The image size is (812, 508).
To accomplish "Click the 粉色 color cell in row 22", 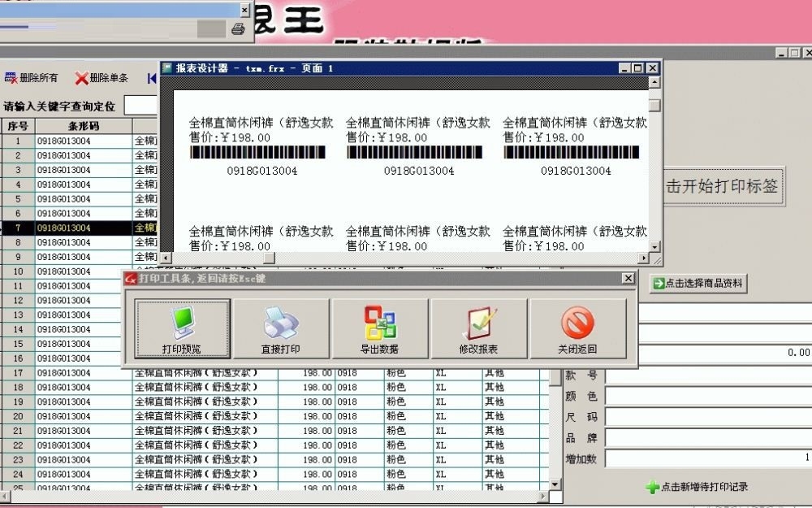I will point(408,445).
